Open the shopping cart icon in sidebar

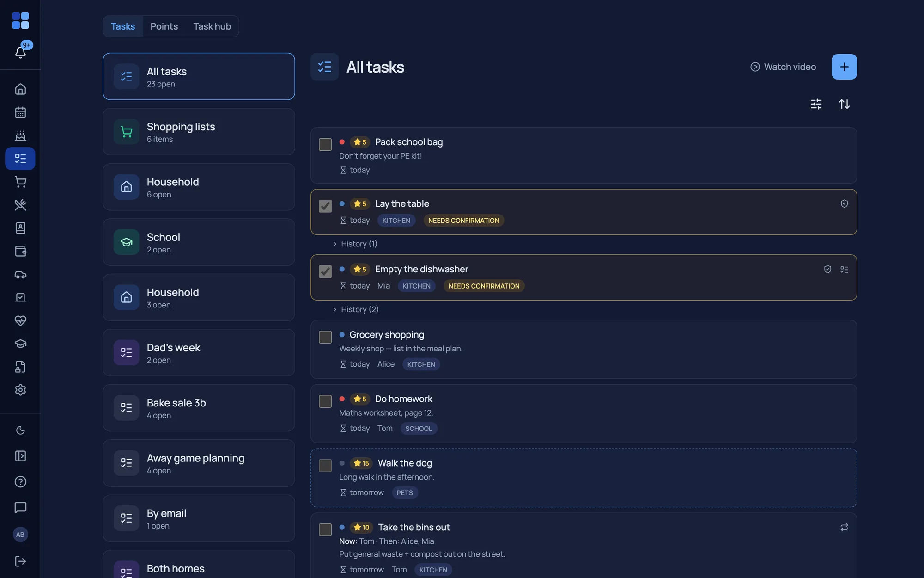coord(20,182)
